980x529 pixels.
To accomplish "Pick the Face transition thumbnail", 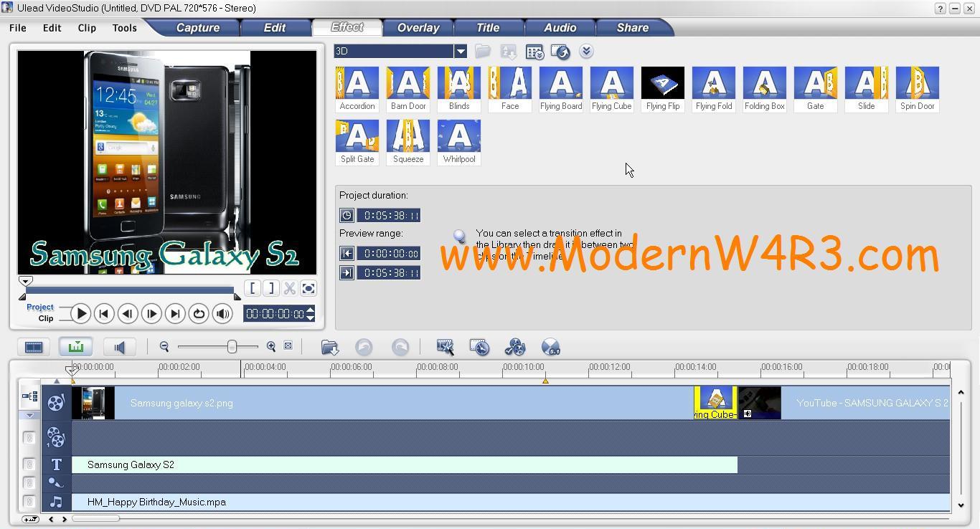I will click(510, 89).
